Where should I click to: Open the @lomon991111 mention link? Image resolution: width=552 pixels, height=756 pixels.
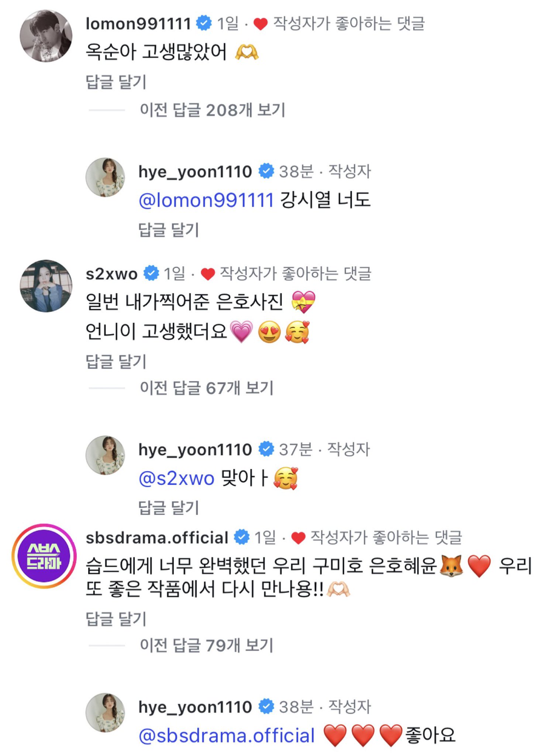(x=206, y=200)
